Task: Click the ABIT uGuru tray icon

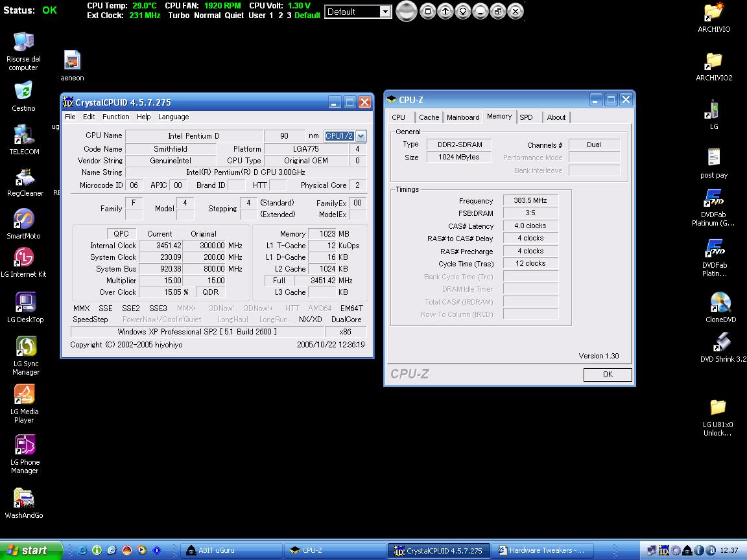Action: (687, 550)
